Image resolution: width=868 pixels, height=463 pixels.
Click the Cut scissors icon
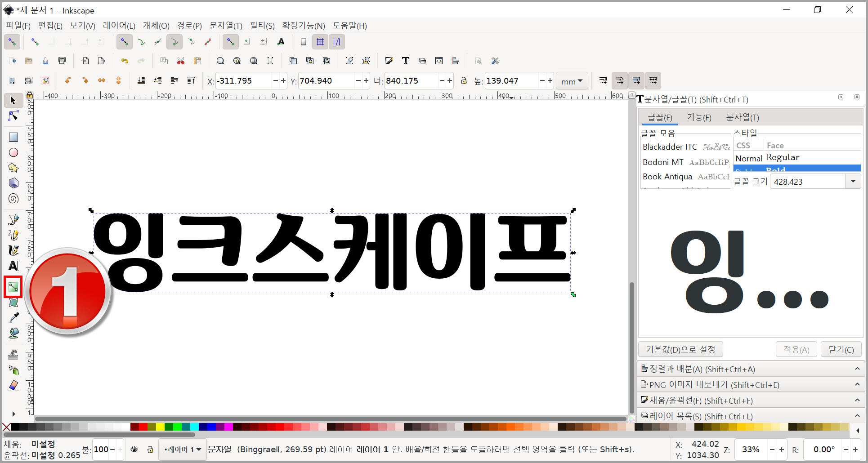coord(181,61)
